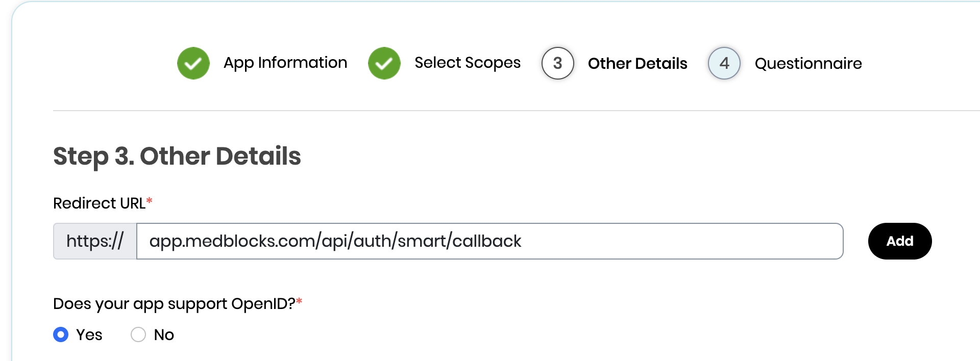Screen dimensions: 980x361
Task: Add the redirect URL with the Add button
Action: pos(900,241)
